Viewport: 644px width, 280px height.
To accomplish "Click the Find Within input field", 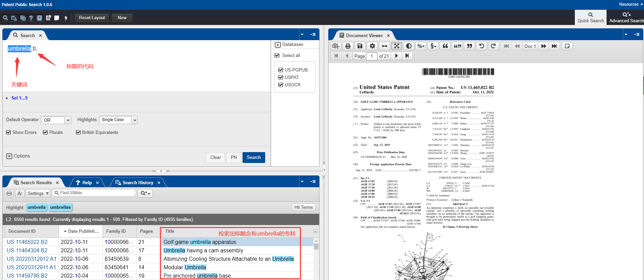I will 96,193.
